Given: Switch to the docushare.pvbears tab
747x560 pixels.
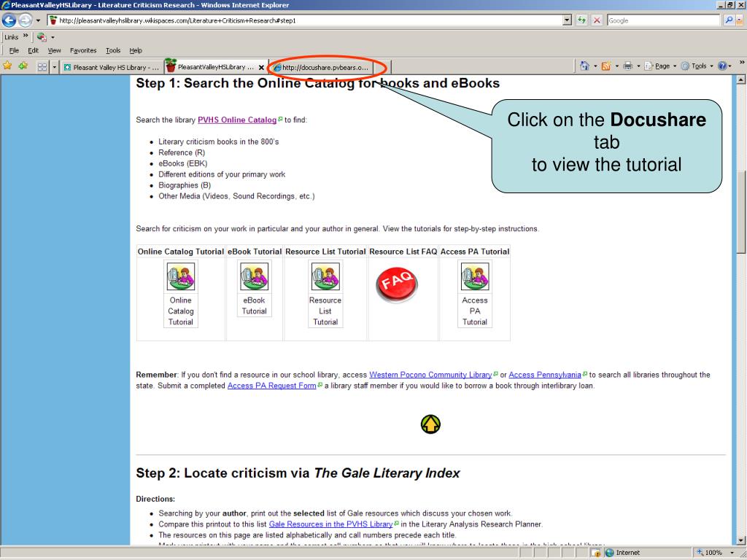Looking at the screenshot, I should coord(321,68).
